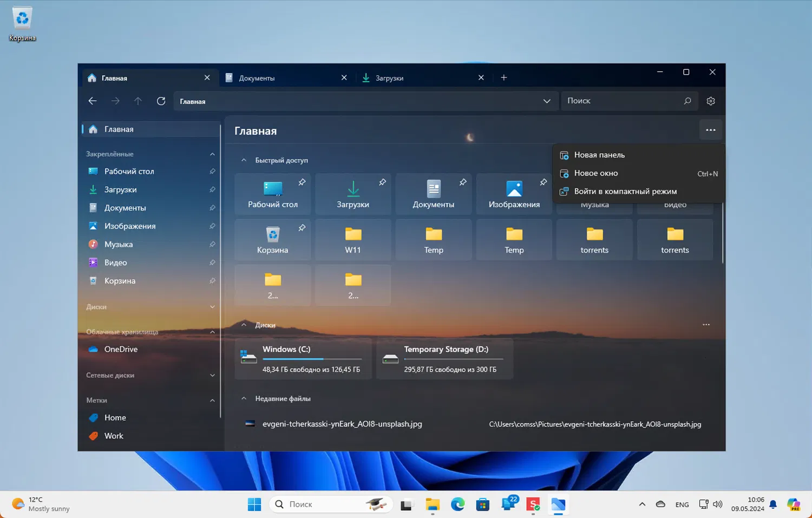
Task: Expand the Диски section in sidebar
Action: pyautogui.click(x=212, y=307)
